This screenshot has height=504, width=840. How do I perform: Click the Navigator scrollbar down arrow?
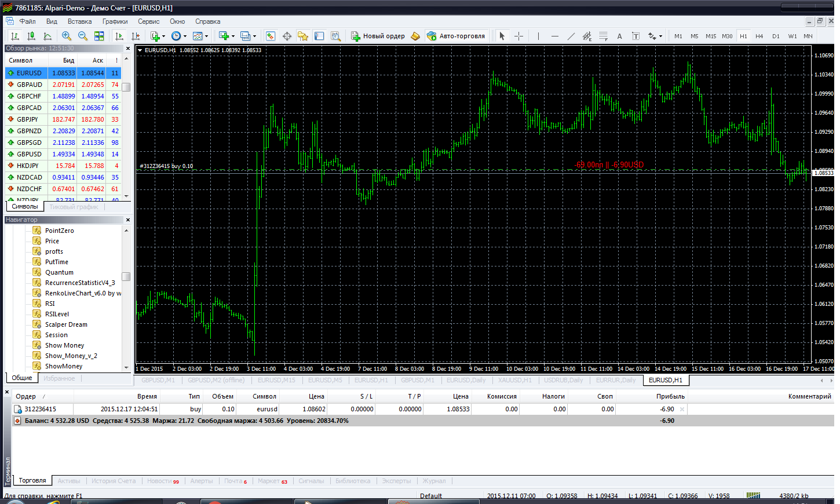[x=126, y=367]
